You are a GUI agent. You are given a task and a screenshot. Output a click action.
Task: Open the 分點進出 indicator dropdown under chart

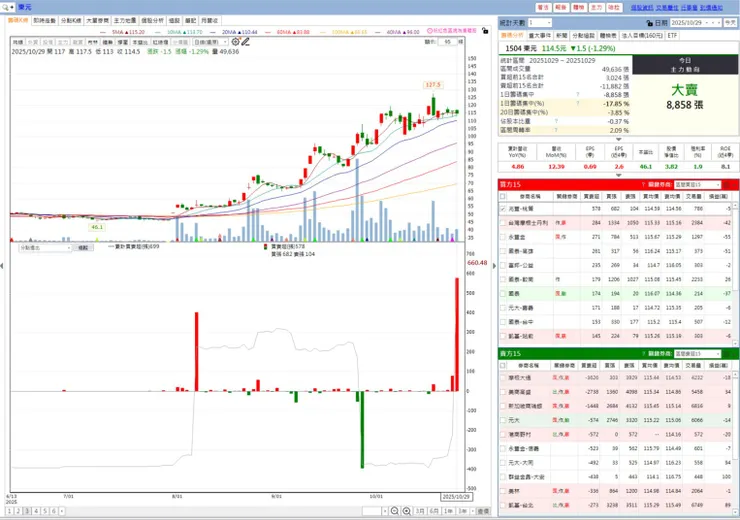[45, 248]
